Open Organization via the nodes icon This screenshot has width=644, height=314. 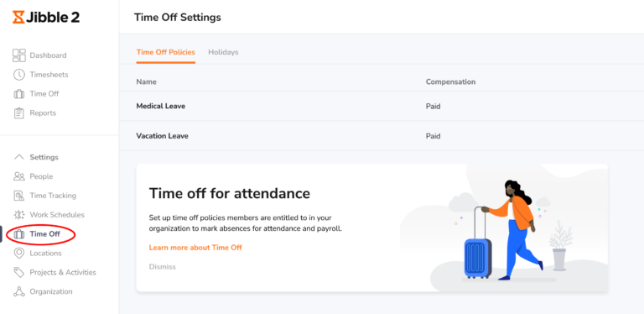tap(19, 292)
